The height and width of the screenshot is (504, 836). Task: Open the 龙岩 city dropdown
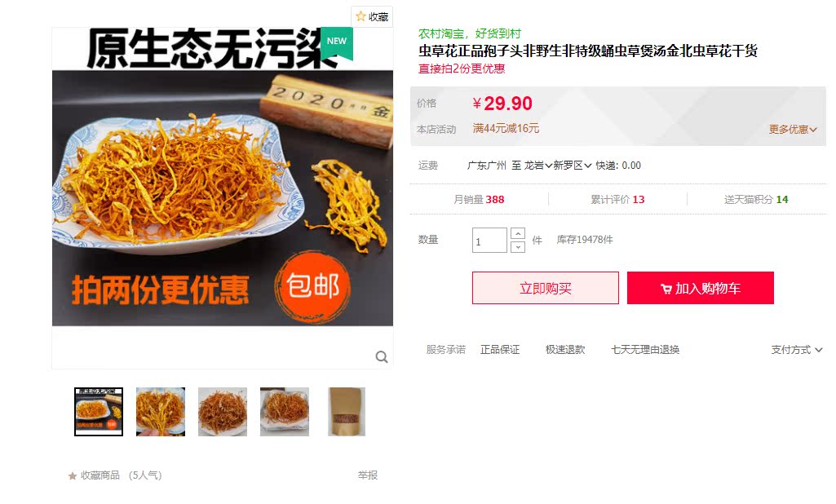(x=537, y=166)
